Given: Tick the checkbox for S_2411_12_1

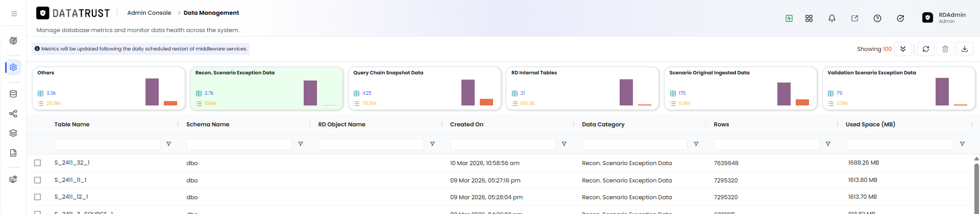Looking at the screenshot, I should (x=37, y=197).
